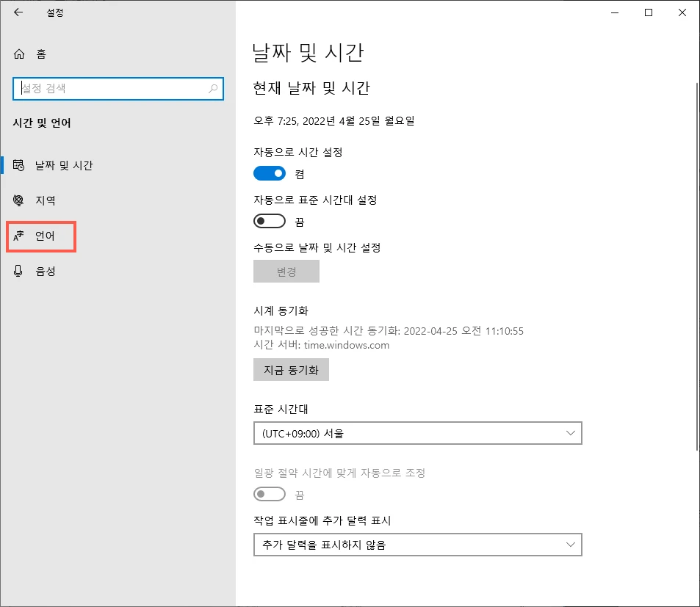Screen dimensions: 700x607
Task: Open the 표준 시간대 dropdown
Action: [x=417, y=433]
